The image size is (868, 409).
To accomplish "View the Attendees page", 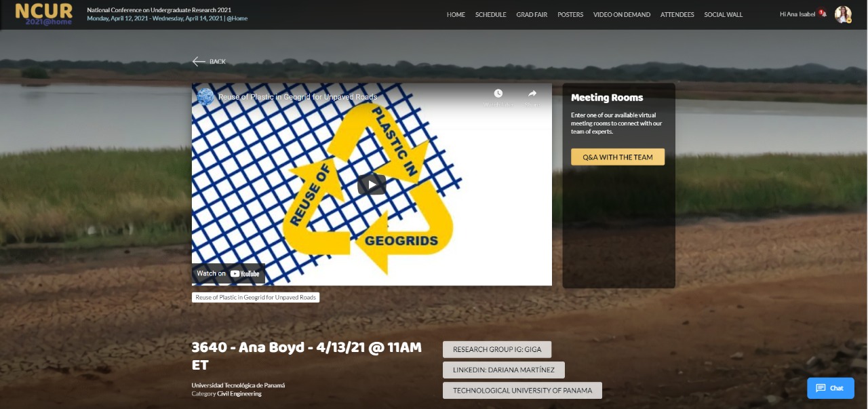I will pyautogui.click(x=677, y=15).
